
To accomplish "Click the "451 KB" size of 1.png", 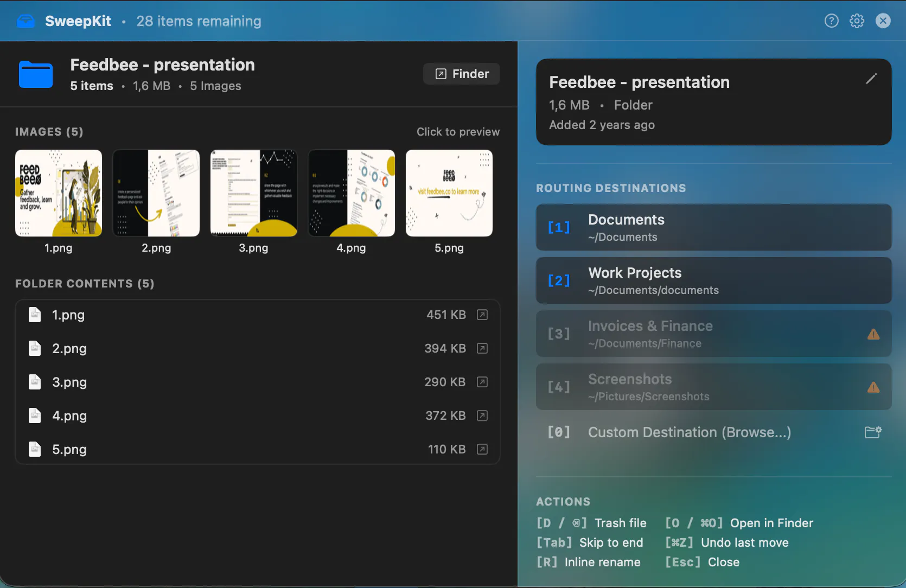I will pos(446,315).
